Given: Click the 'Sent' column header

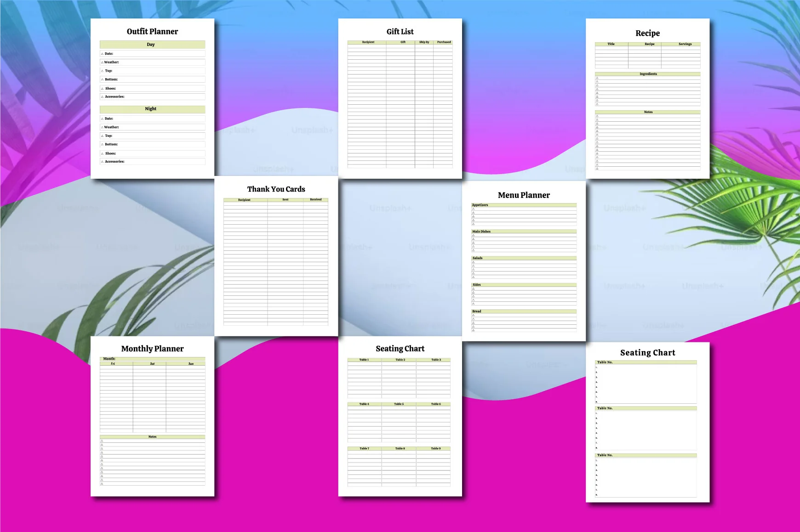Looking at the screenshot, I should [x=285, y=200].
